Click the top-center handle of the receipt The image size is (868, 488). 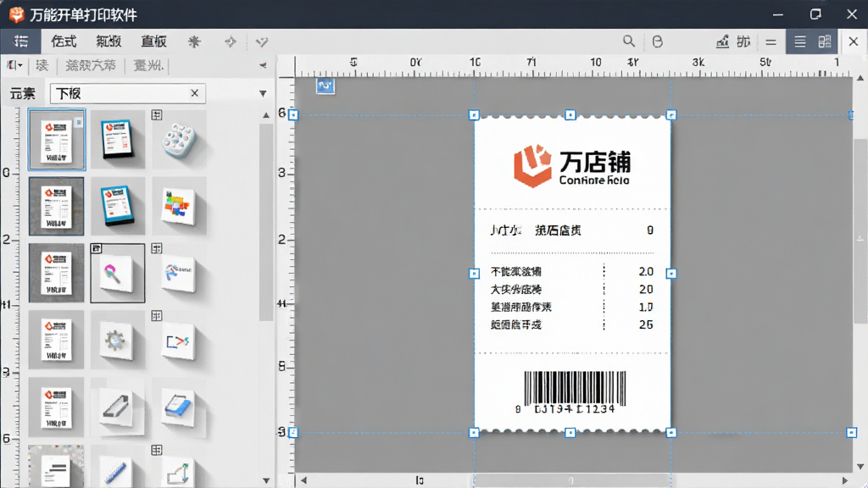click(570, 114)
